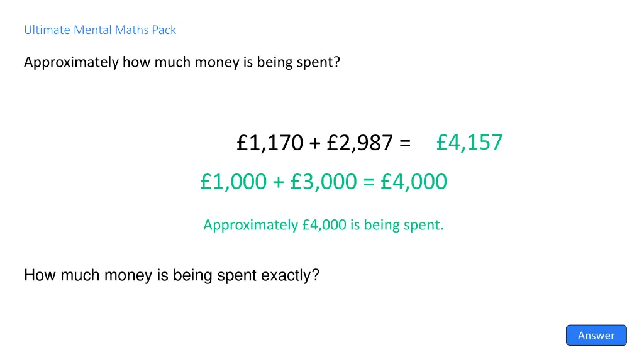Screen dimensions: 644x362
Task: Click the word "Approximately" starting the top question
Action: tap(71, 62)
